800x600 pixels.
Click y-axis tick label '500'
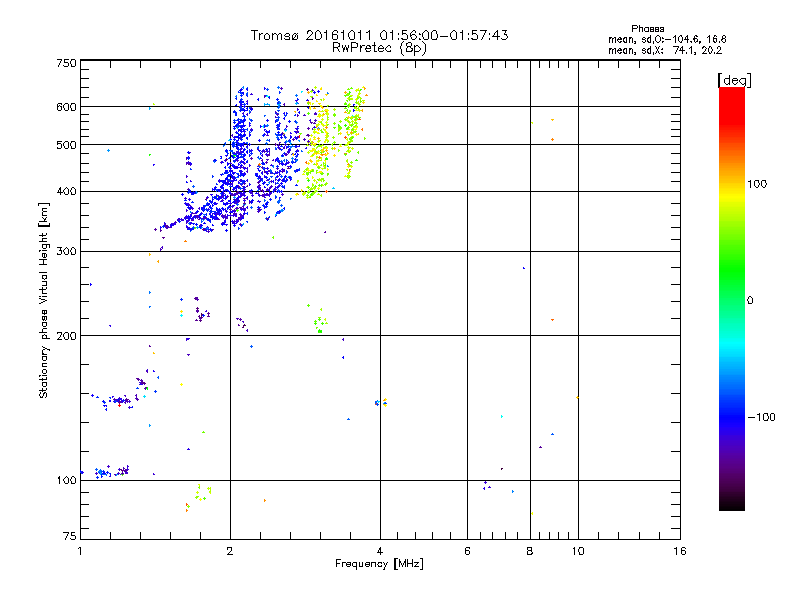point(66,145)
